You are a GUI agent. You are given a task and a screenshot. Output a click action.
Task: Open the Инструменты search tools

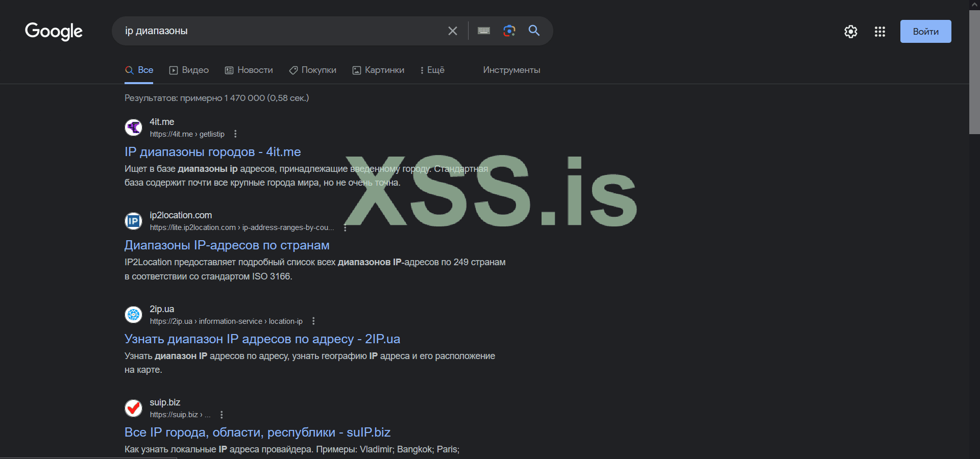[x=512, y=70]
